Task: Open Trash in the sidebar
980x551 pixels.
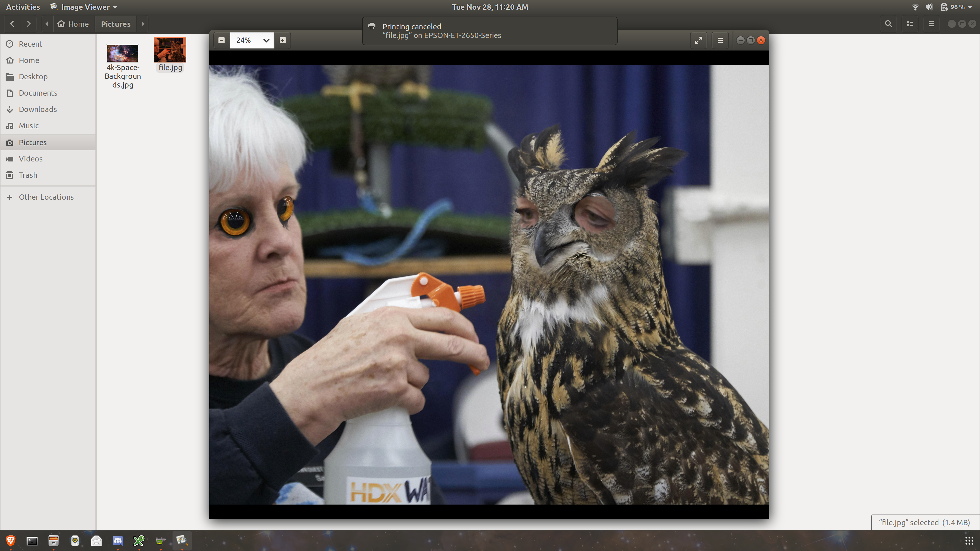Action: pyautogui.click(x=48, y=175)
